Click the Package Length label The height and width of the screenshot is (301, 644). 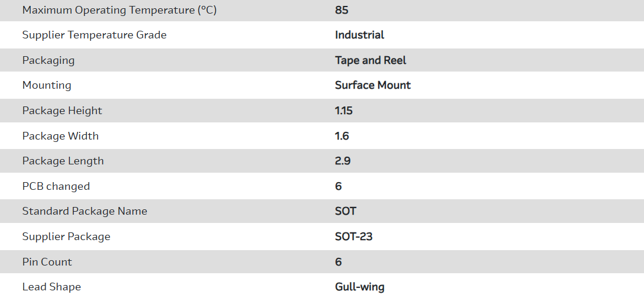(63, 161)
